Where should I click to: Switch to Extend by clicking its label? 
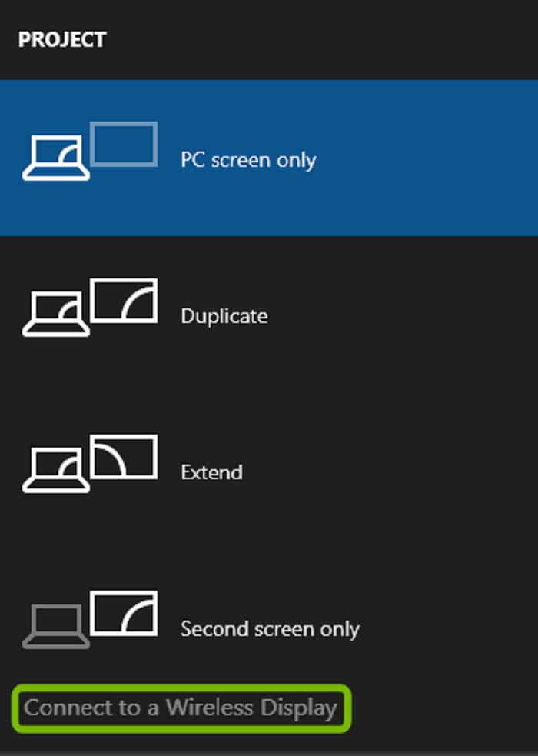pos(212,472)
